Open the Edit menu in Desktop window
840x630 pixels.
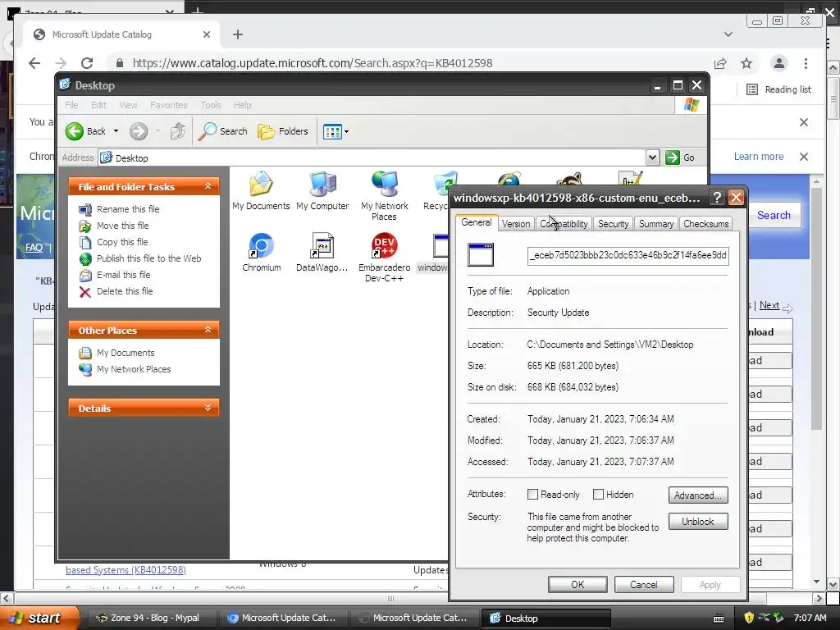[x=98, y=105]
